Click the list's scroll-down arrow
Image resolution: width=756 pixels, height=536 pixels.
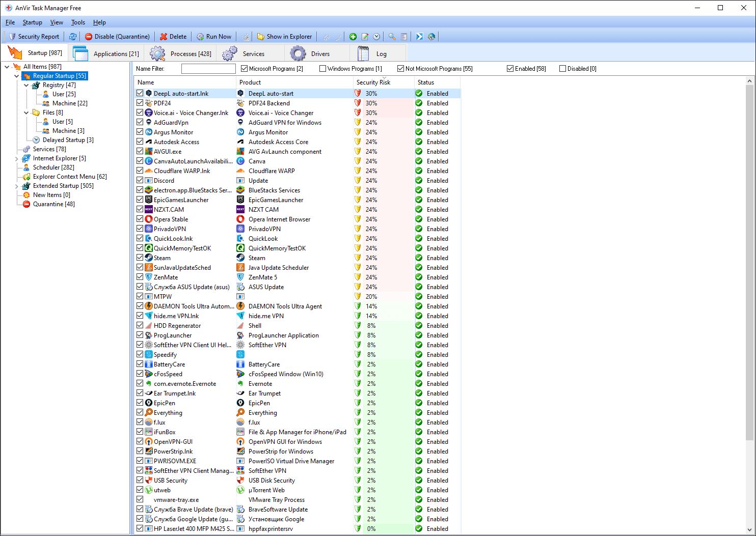tap(749, 529)
